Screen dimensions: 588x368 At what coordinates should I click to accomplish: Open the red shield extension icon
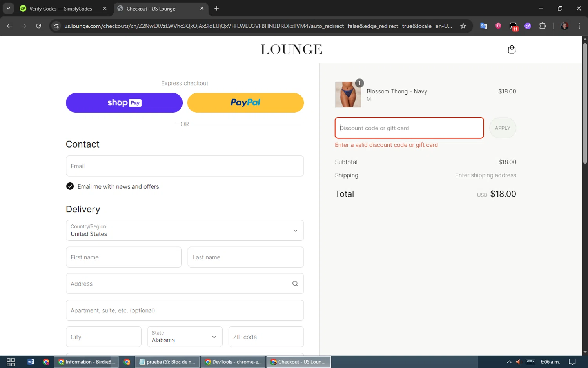point(498,26)
